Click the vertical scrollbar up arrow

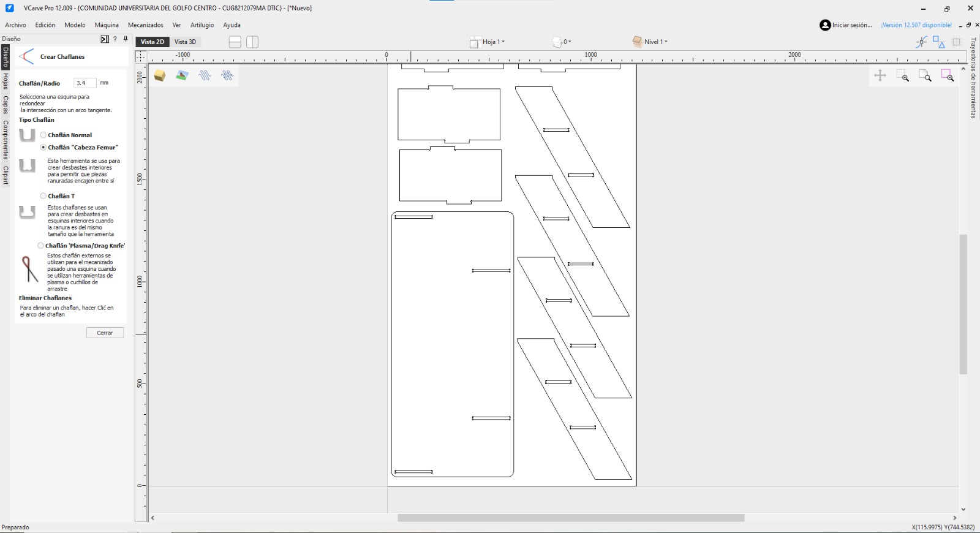click(963, 69)
